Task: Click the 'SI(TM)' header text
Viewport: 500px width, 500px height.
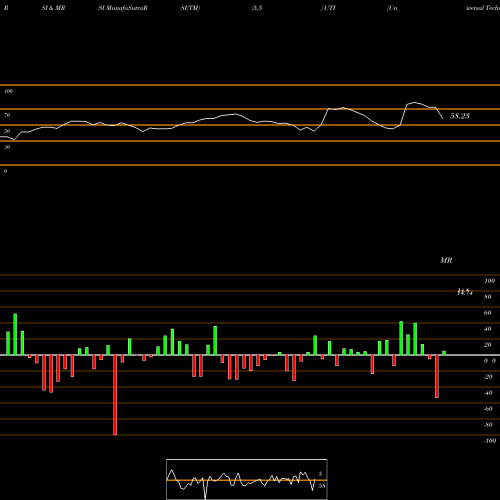Action: coord(190,8)
